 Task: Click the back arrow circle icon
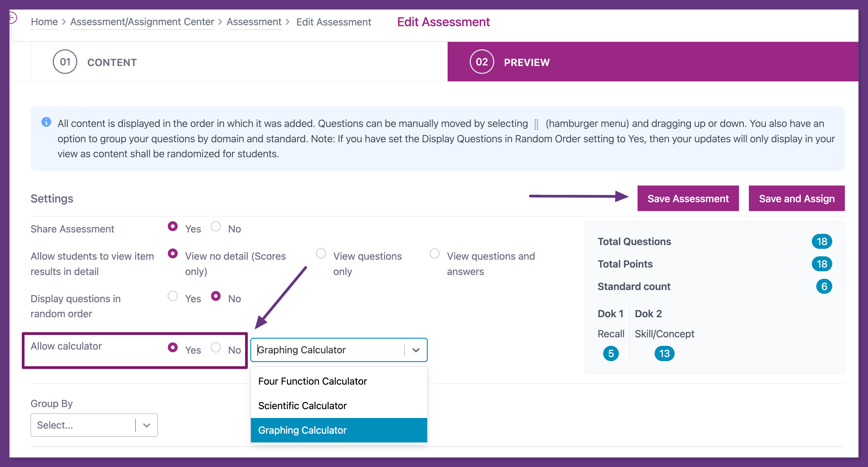[12, 17]
